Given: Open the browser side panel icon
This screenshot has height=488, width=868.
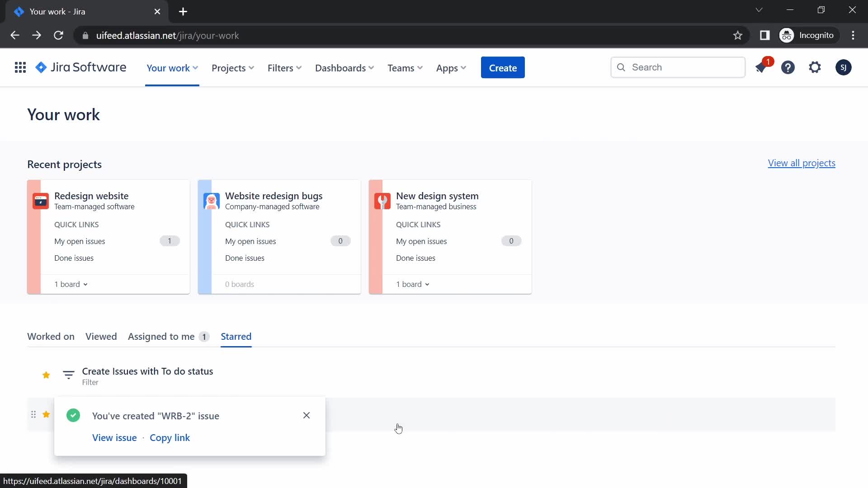Looking at the screenshot, I should [x=764, y=35].
